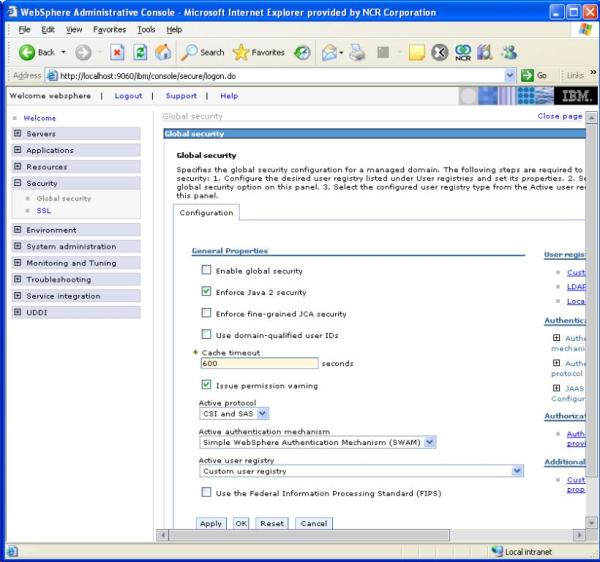The height and width of the screenshot is (562, 600).
Task: Click the circled X toolbar icon
Action: click(x=440, y=52)
